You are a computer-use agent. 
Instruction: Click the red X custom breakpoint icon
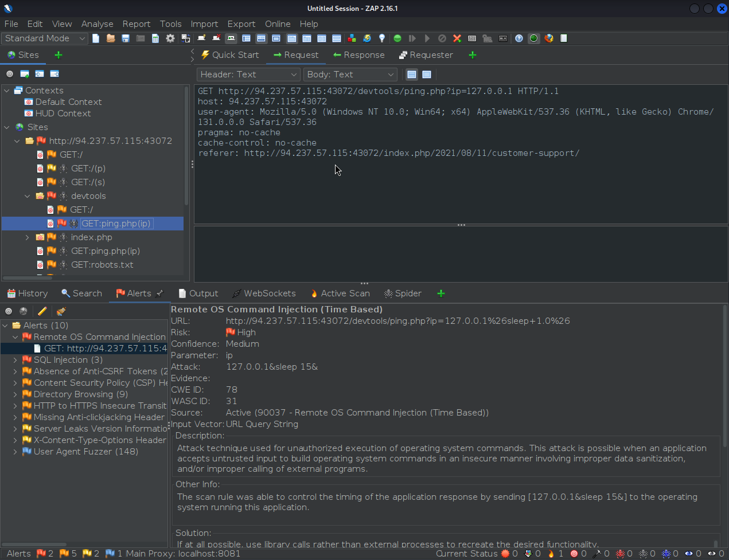point(457,38)
